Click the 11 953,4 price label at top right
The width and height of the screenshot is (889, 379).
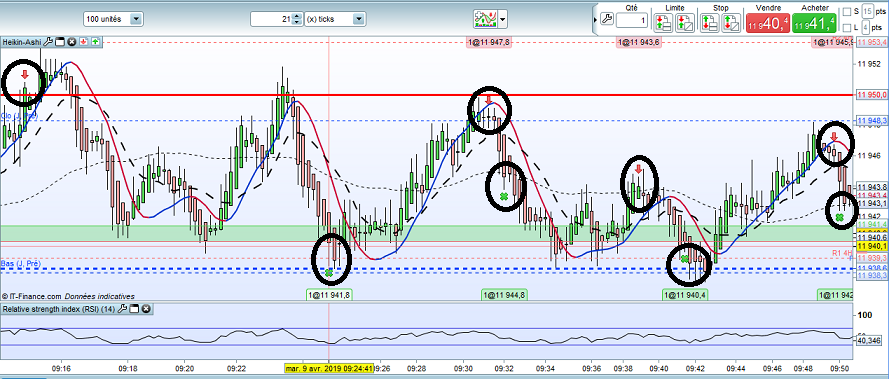872,42
